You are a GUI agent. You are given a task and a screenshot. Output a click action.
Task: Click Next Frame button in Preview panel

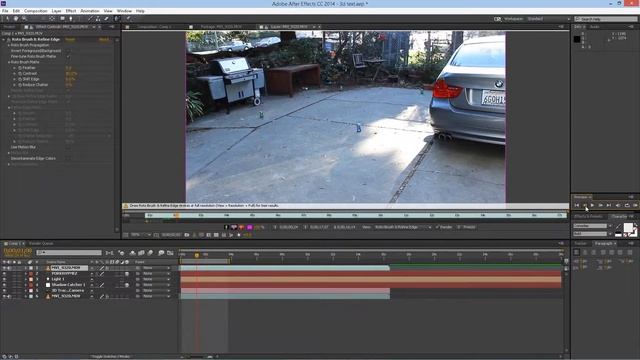point(600,205)
